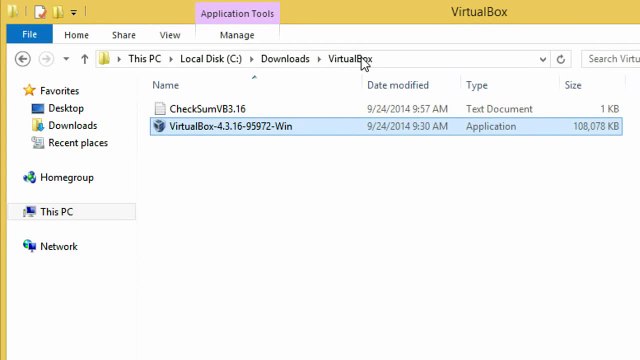Viewport: 640px width, 360px height.
Task: Sort files by Name column
Action: tap(165, 85)
